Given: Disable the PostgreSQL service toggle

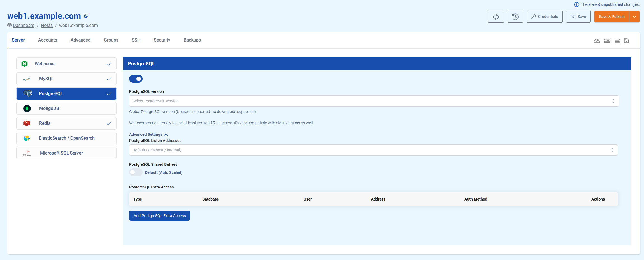Looking at the screenshot, I should [136, 79].
